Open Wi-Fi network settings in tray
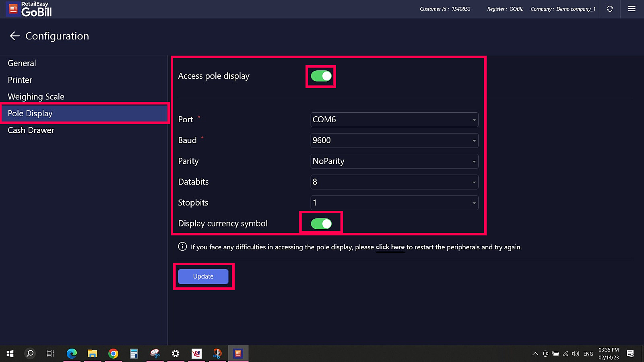Image resolution: width=644 pixels, height=362 pixels. point(566,354)
